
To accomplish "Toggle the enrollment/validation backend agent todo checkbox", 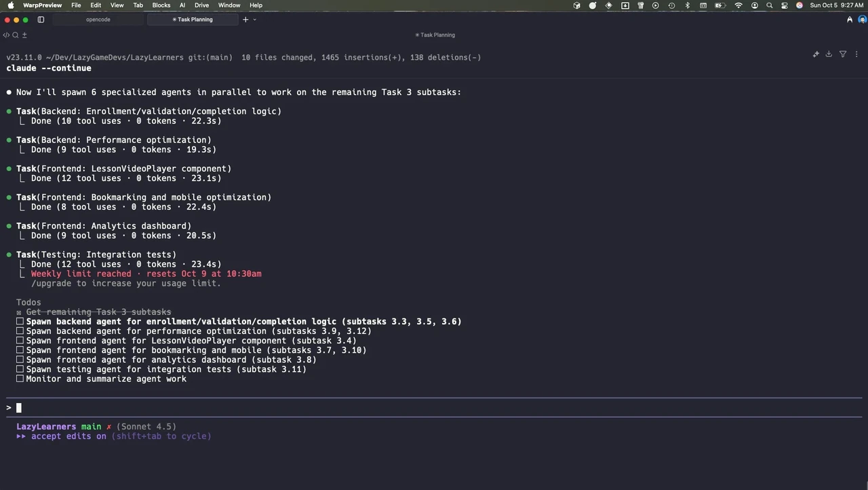I will pos(20,322).
